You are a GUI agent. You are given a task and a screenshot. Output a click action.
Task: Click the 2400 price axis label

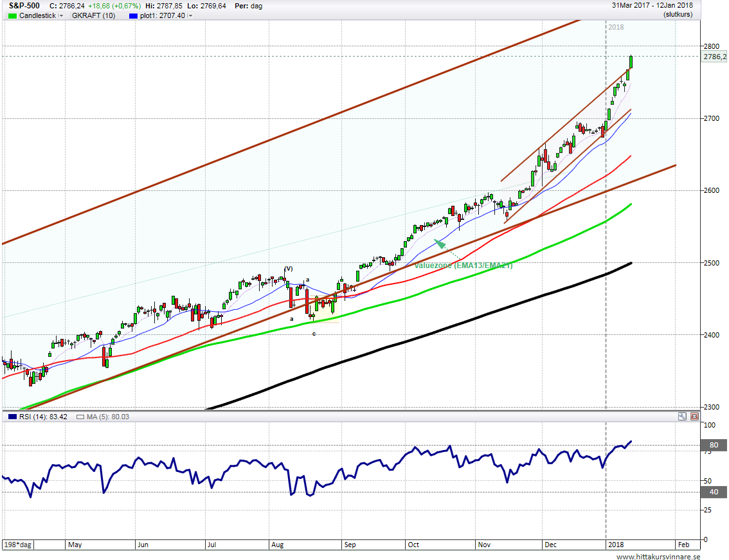pyautogui.click(x=712, y=335)
